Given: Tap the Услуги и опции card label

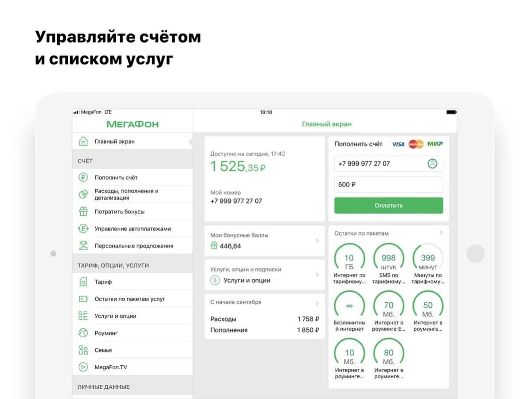Looking at the screenshot, I should click(x=247, y=280).
